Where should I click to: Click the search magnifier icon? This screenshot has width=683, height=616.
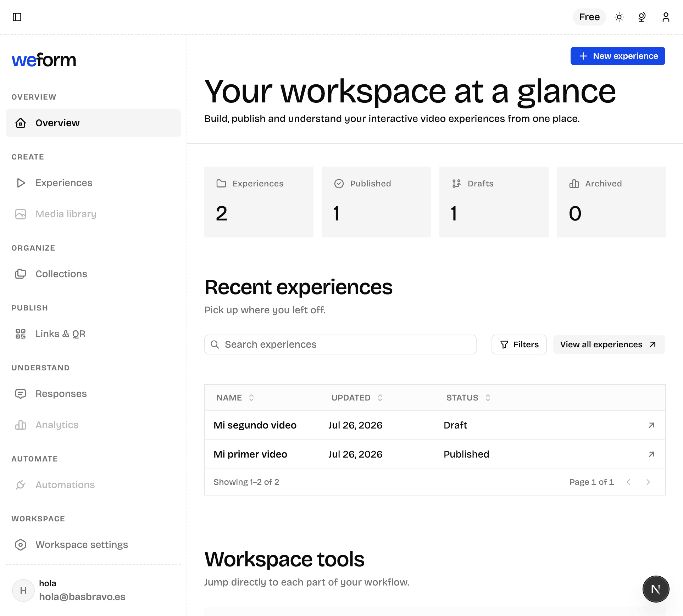215,345
